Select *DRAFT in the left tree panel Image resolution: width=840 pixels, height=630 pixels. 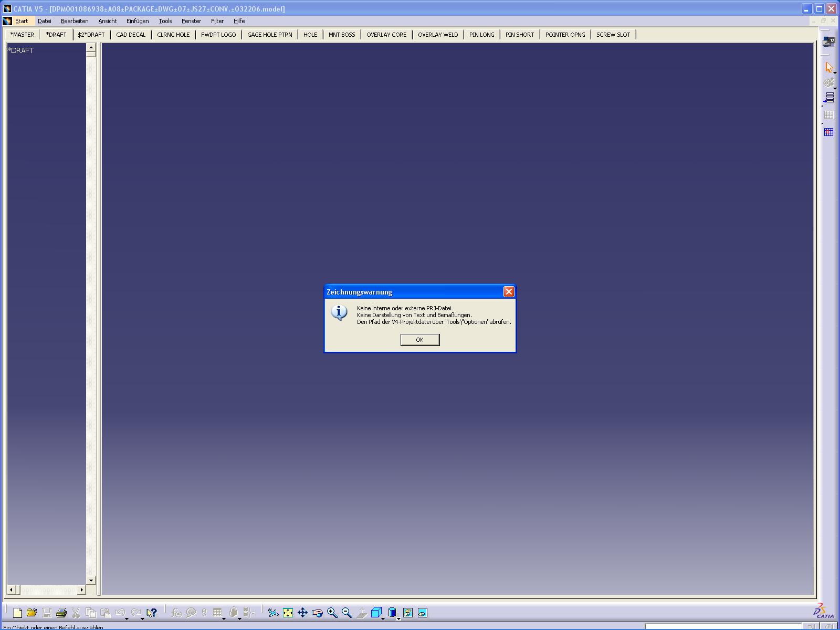click(x=20, y=50)
